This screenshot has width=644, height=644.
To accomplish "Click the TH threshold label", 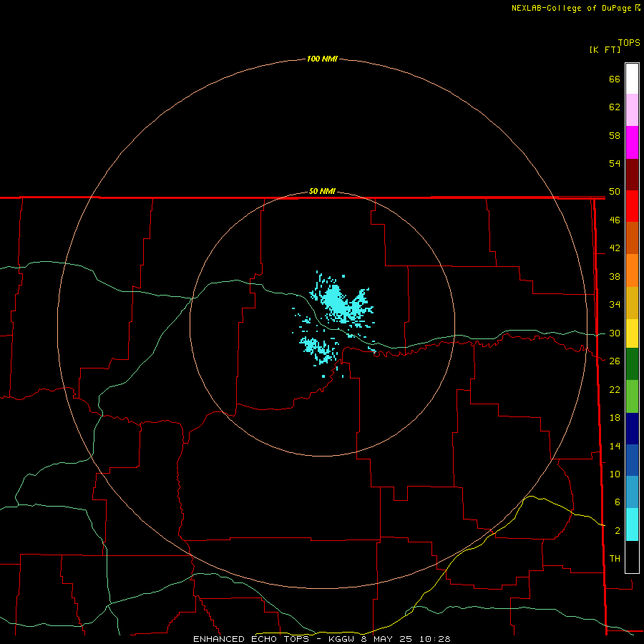I will coord(615,559).
